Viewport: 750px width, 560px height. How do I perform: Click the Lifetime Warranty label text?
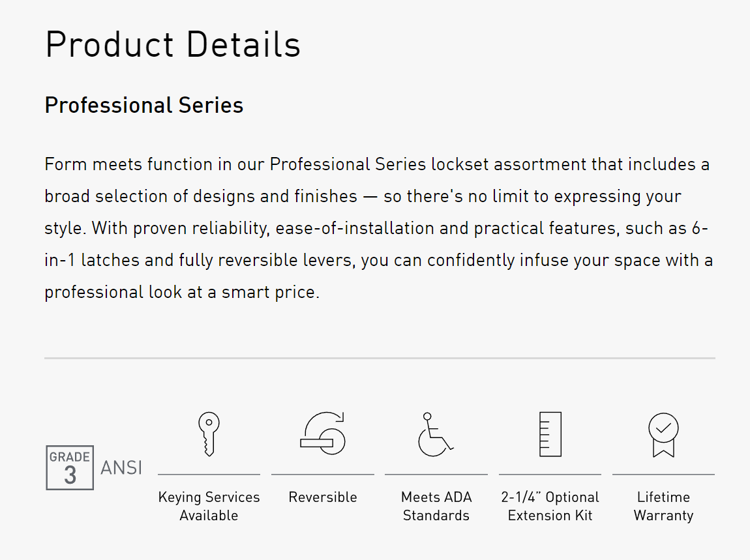pyautogui.click(x=663, y=506)
